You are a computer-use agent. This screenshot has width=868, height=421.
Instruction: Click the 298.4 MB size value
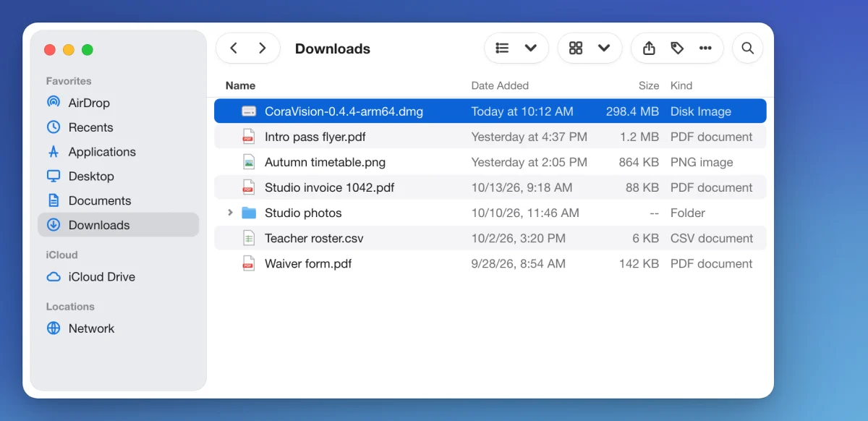(632, 111)
